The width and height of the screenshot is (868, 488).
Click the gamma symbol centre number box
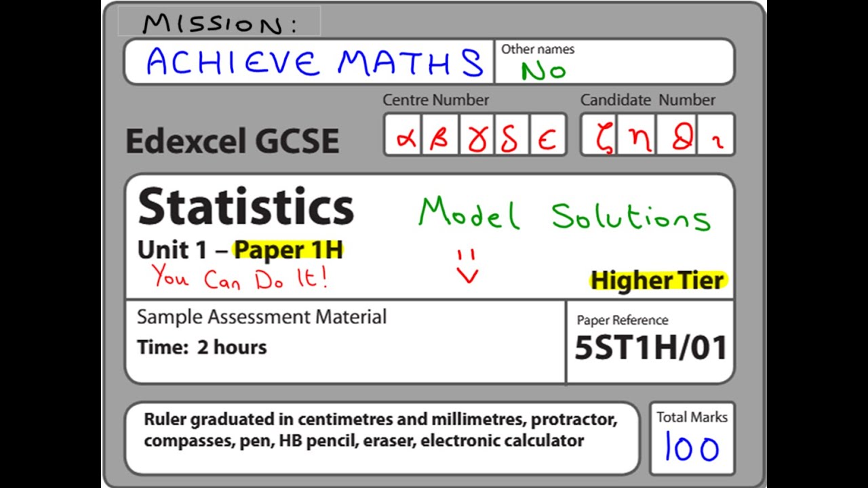[476, 135]
